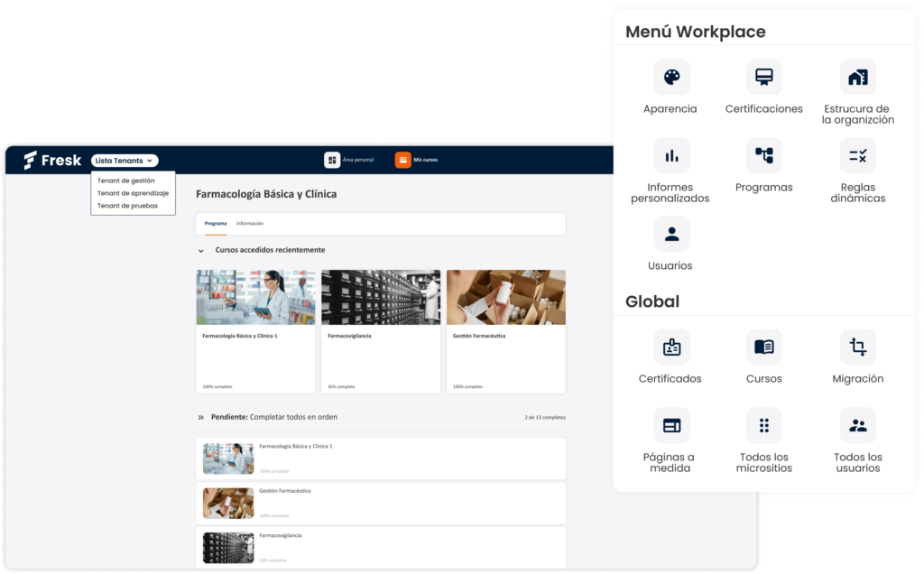Expand the Pendiente section chevron
Image resolution: width=924 pixels, height=574 pixels.
pyautogui.click(x=201, y=417)
